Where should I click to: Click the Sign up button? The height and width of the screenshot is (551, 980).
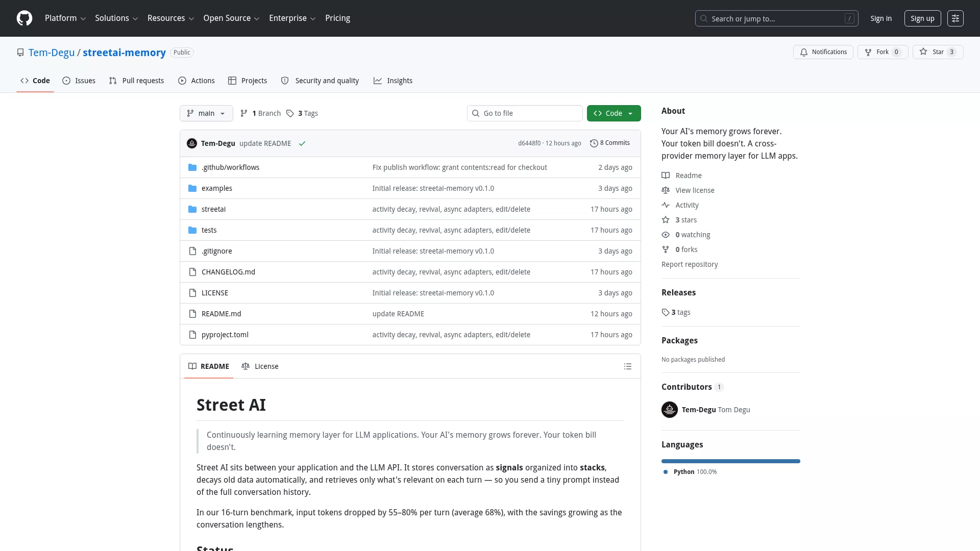[x=922, y=18]
